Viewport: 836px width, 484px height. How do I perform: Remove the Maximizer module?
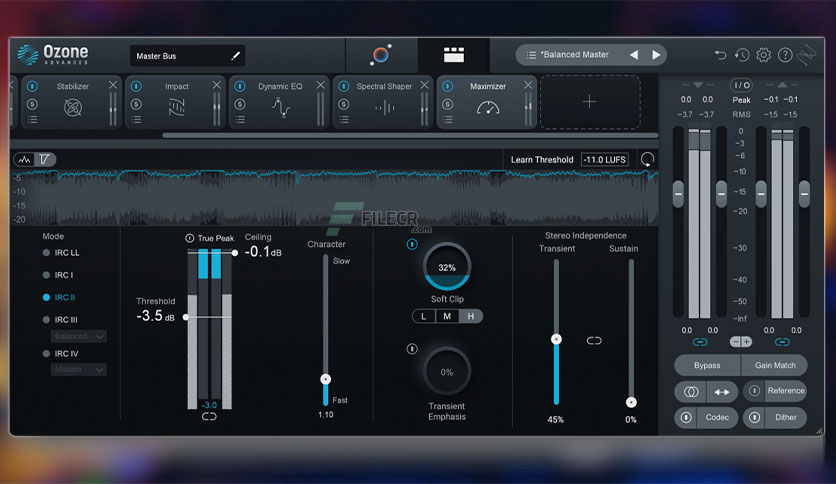[528, 85]
